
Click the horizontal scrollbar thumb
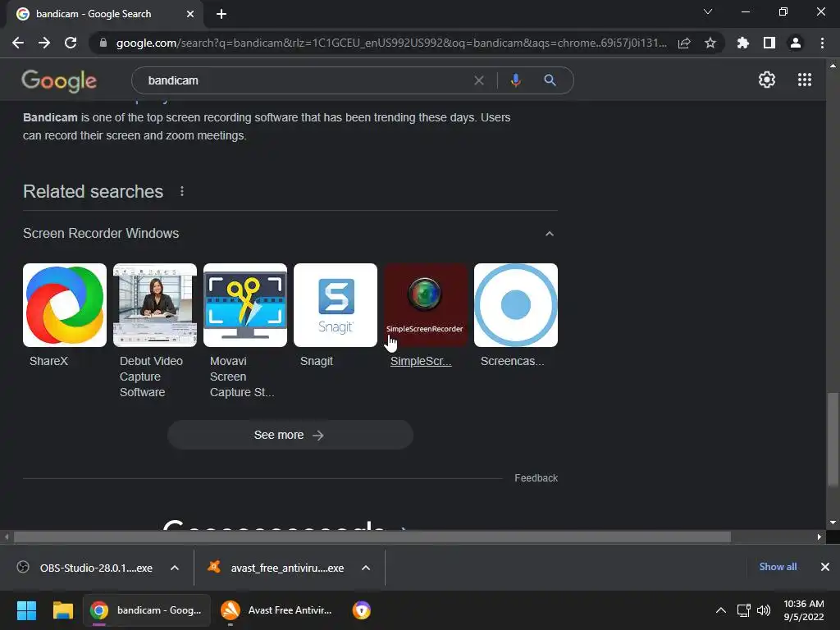coord(372,536)
